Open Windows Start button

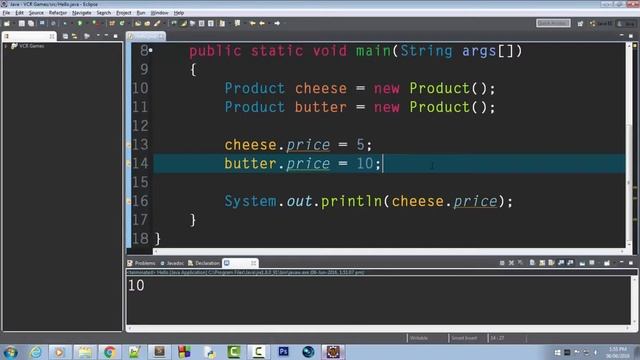pyautogui.click(x=10, y=352)
